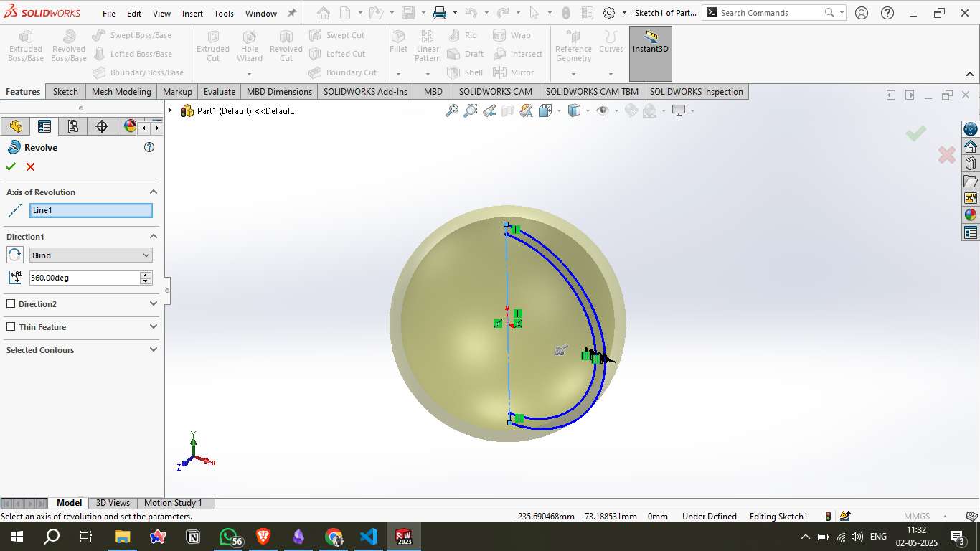Open the FeatureManager Design Tree tab

pyautogui.click(x=16, y=126)
